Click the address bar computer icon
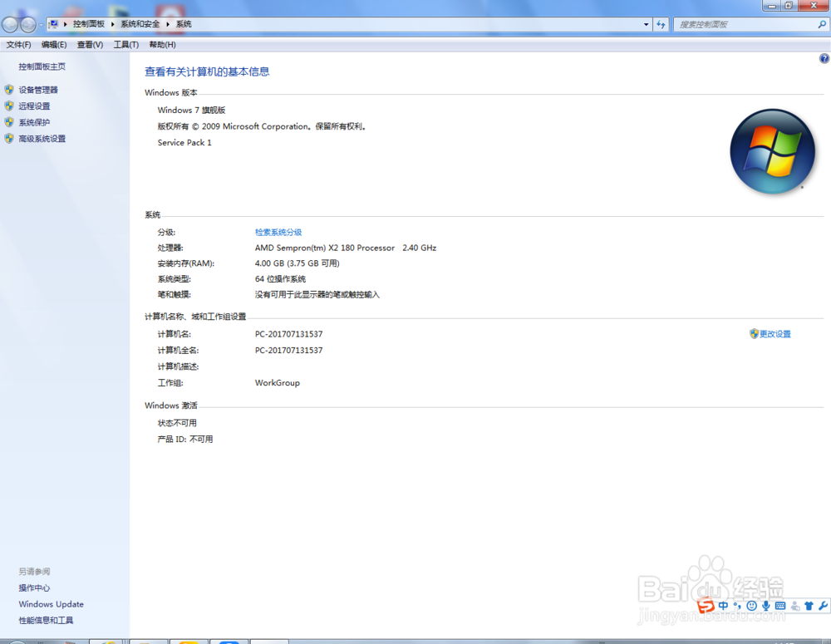This screenshot has height=644, width=831. (x=53, y=24)
